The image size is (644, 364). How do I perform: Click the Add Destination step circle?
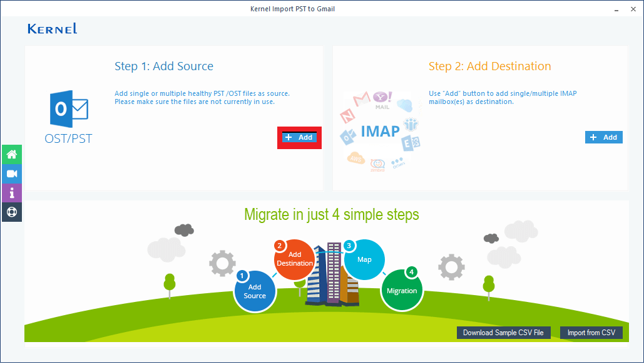295,259
